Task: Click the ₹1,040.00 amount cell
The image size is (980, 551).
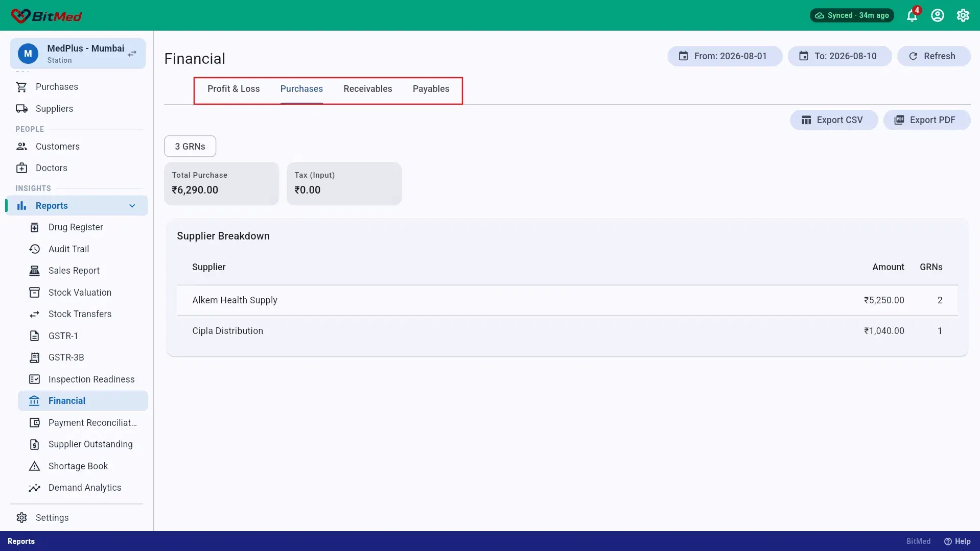Action: tap(884, 331)
